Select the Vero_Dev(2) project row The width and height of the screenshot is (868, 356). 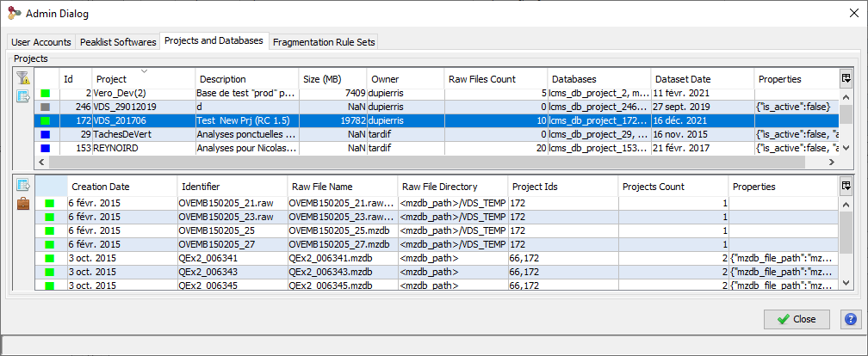(437, 94)
